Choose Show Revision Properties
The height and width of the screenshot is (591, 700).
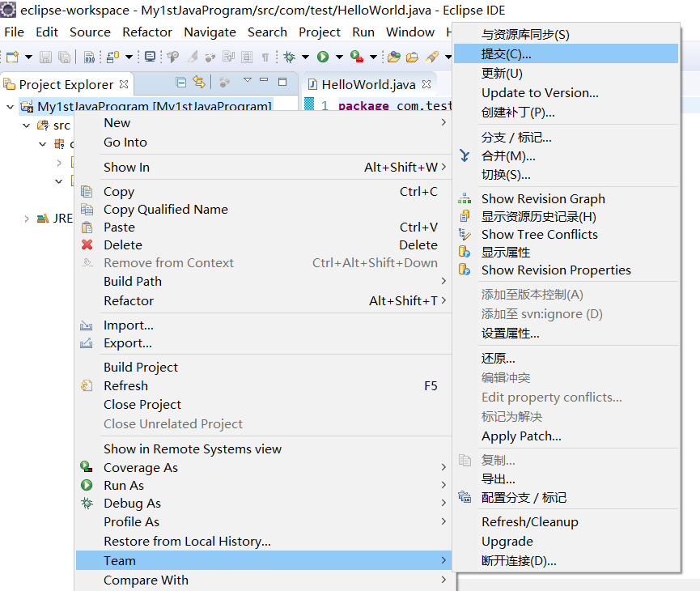(x=566, y=270)
